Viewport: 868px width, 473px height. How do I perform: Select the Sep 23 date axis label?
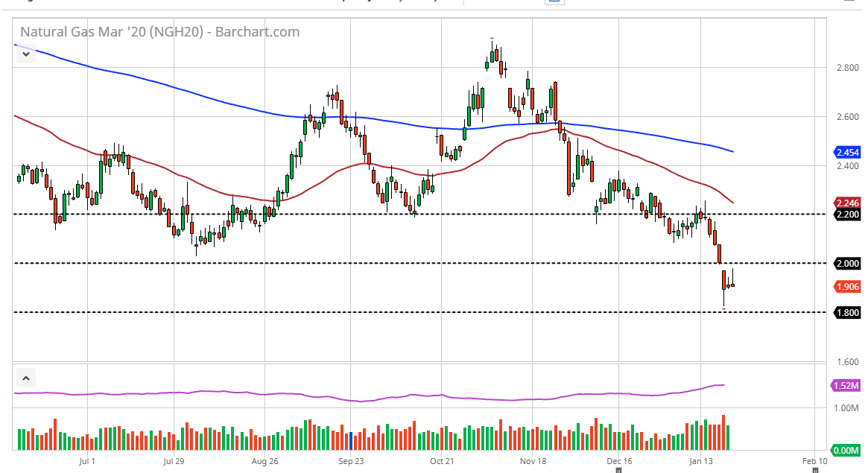click(350, 461)
